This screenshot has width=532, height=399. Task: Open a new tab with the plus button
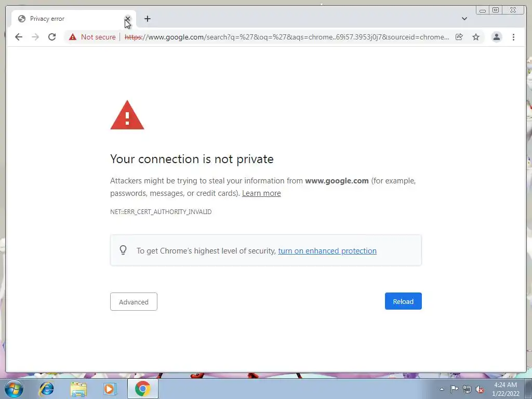[x=147, y=19]
